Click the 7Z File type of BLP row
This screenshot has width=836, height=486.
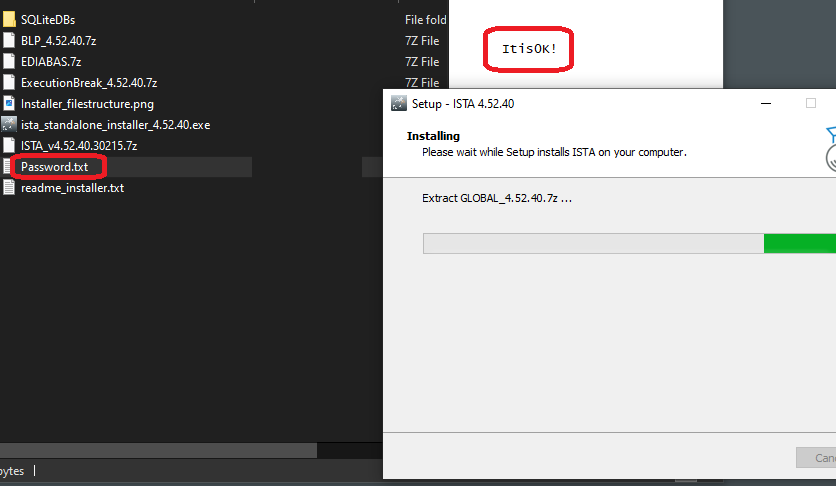pyautogui.click(x=422, y=41)
